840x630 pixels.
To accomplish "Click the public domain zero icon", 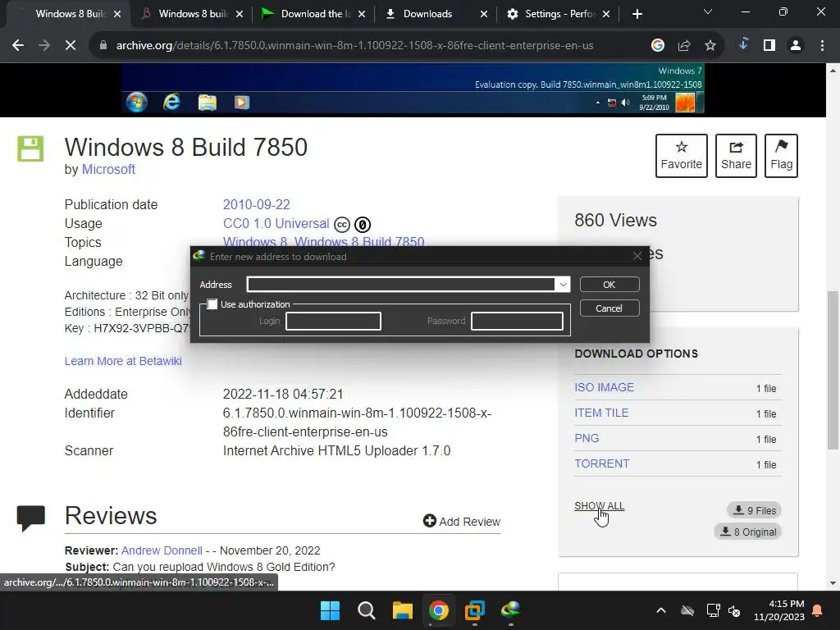I will (363, 225).
